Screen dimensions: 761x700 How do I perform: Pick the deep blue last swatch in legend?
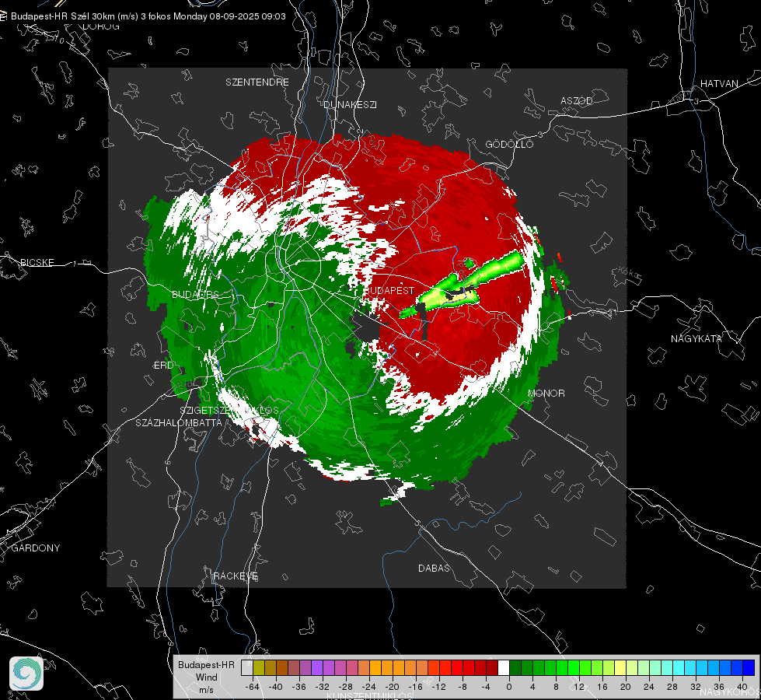(749, 667)
